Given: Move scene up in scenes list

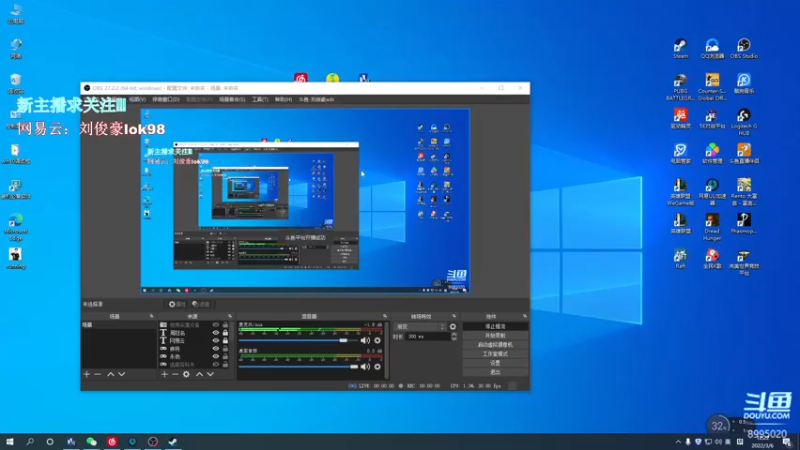Looking at the screenshot, I should point(111,374).
